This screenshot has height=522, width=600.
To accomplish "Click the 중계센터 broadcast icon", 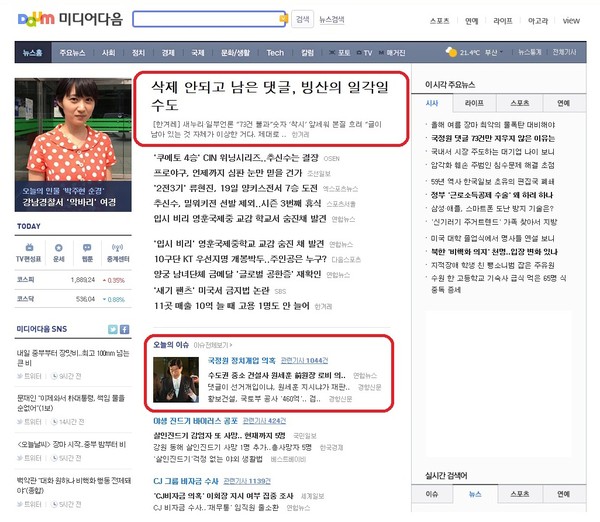I will click(118, 251).
